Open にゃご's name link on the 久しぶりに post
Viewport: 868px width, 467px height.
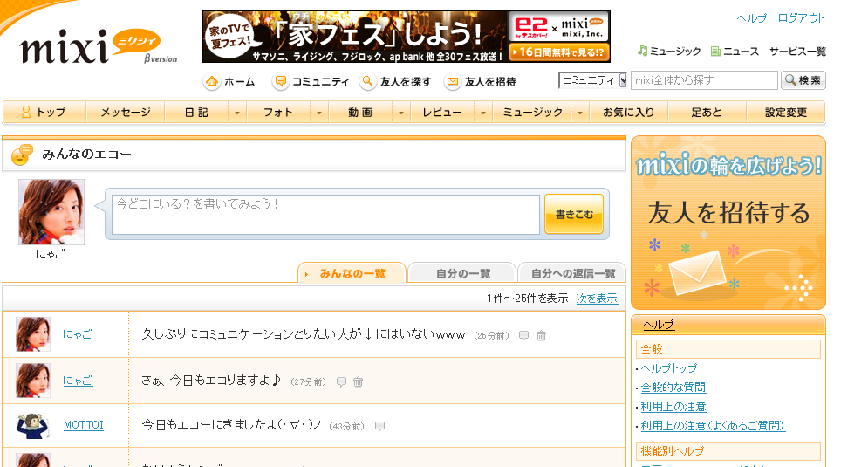78,334
